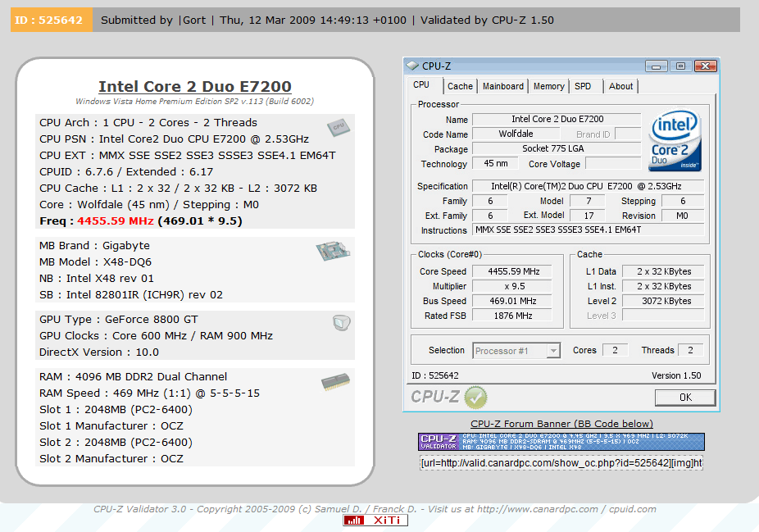This screenshot has height=532, width=759.
Task: Click the ID : 525642 orange badge
Action: click(x=51, y=20)
